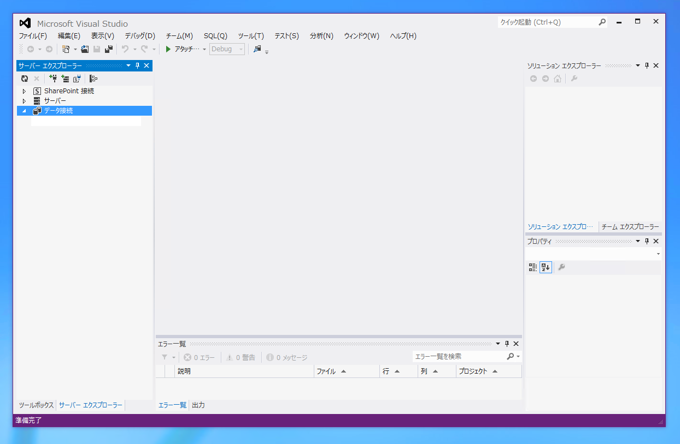Image resolution: width=680 pixels, height=444 pixels.
Task: Close the サーバー エクスプローラー panel
Action: pyautogui.click(x=147, y=65)
